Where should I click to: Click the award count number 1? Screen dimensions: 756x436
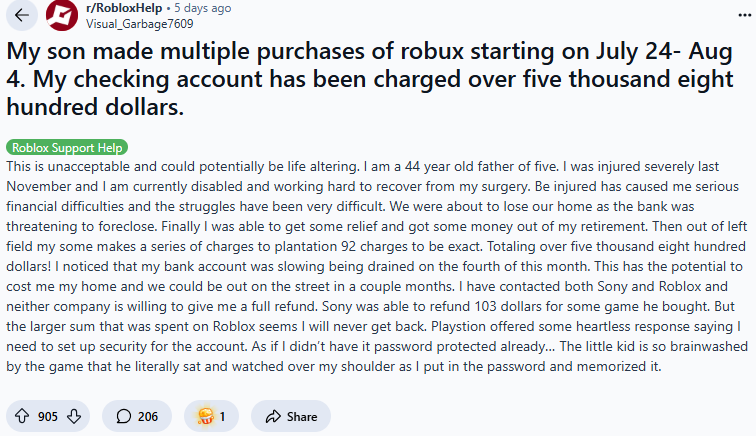(222, 415)
